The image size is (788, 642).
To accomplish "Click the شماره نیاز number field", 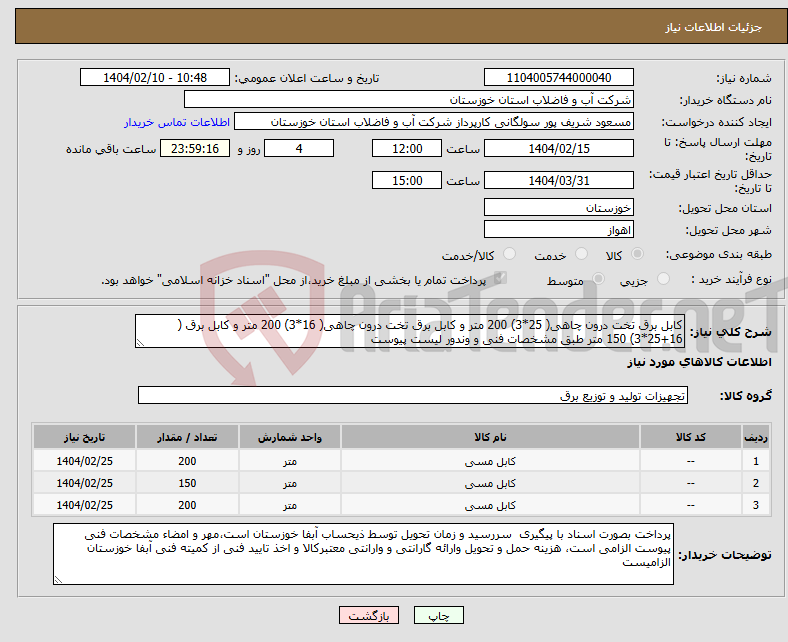I will (558, 78).
